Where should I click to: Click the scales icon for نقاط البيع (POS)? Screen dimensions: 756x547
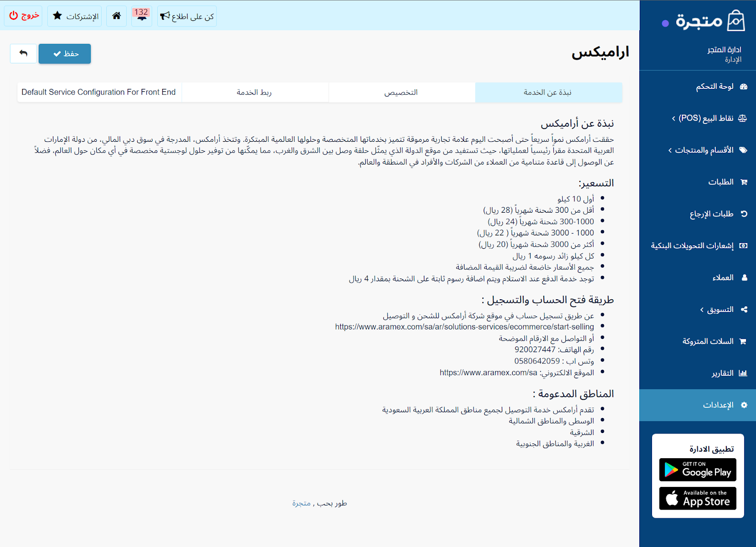743,118
